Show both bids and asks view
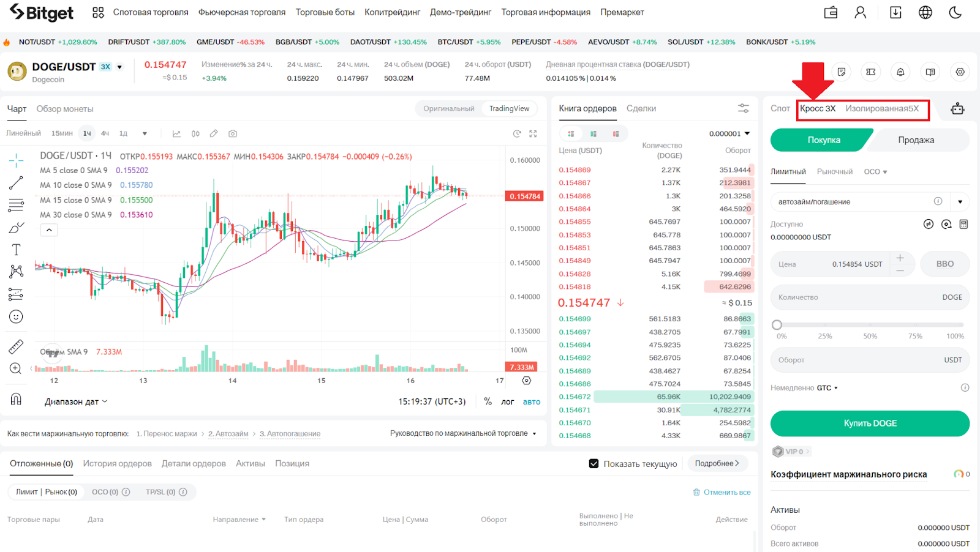980x552 pixels. [571, 133]
